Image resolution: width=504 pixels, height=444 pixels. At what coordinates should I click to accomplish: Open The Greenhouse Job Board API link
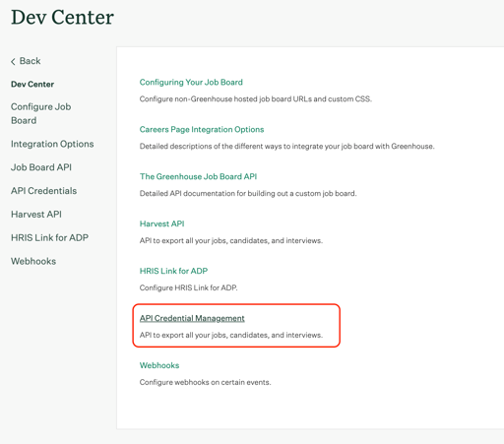[x=198, y=176]
